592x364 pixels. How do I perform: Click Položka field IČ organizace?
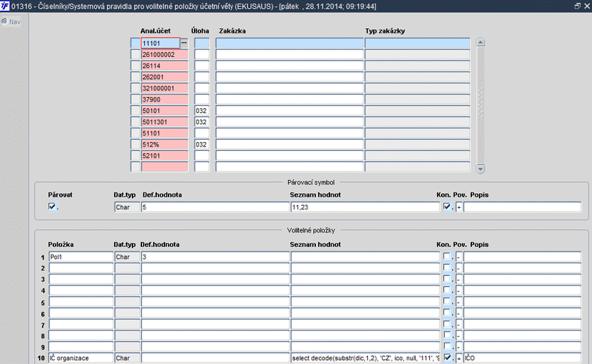(x=81, y=358)
